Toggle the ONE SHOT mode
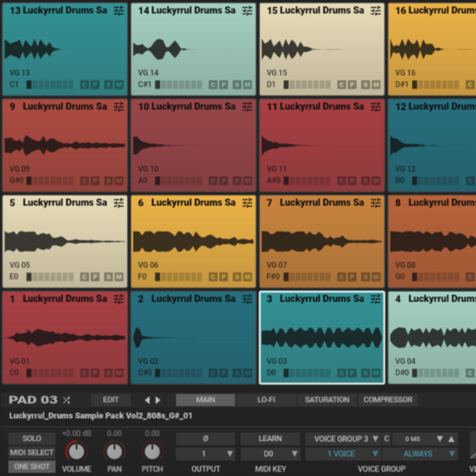This screenshot has width=476, height=476. [32, 466]
